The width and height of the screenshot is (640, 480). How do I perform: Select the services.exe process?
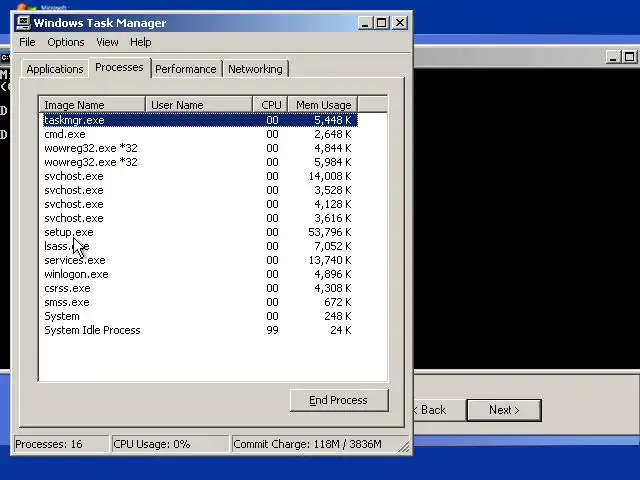pos(200,260)
